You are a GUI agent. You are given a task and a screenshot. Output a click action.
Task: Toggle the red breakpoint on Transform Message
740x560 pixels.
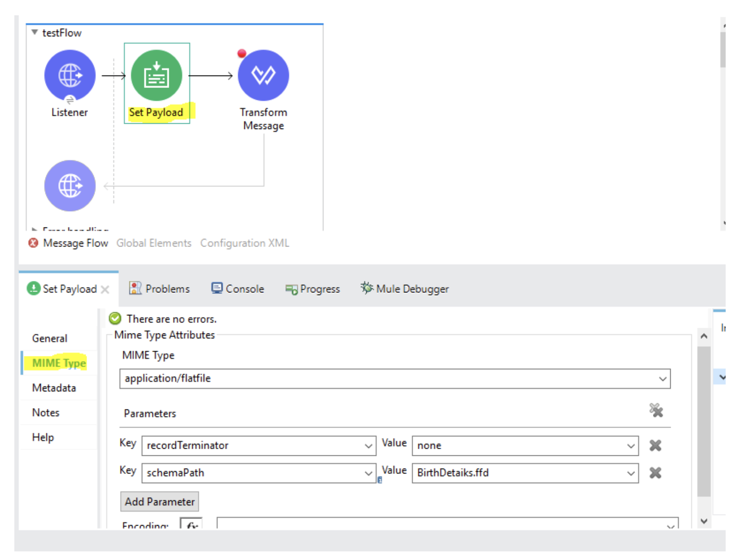pyautogui.click(x=242, y=54)
